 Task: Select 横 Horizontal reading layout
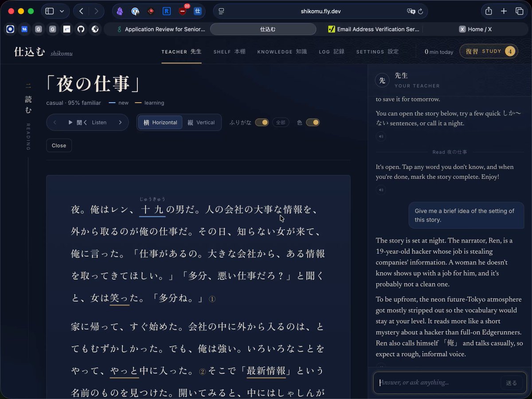click(160, 123)
